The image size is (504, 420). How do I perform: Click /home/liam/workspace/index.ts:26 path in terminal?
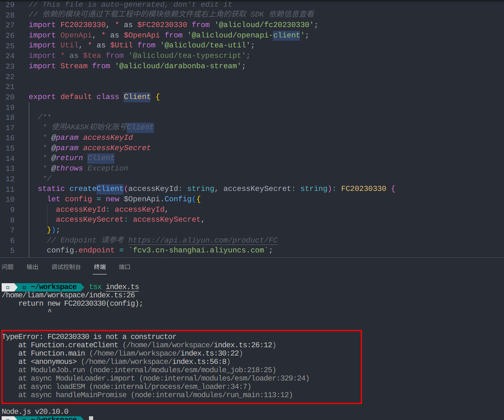coord(68,295)
